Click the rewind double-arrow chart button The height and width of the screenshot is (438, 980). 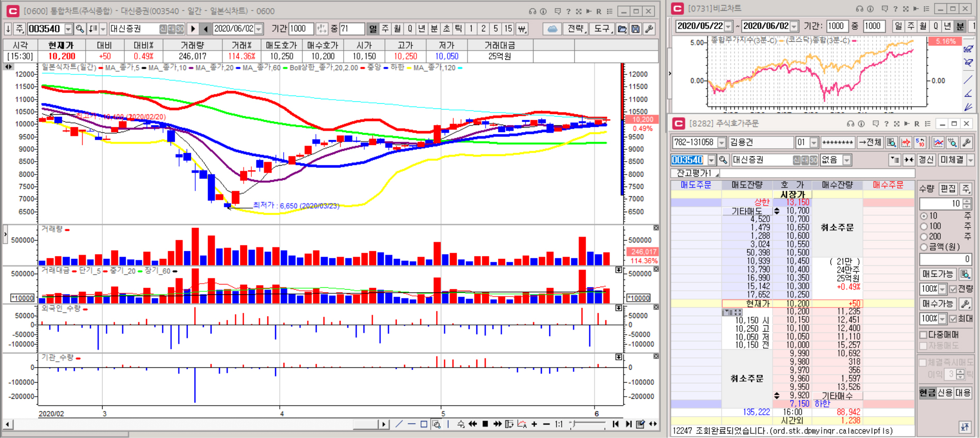[x=472, y=424]
